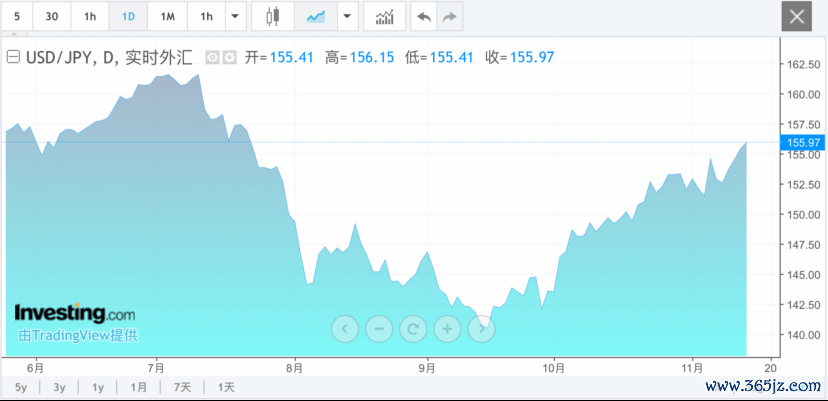
Task: Switch to the 1M interval tab
Action: pos(167,16)
